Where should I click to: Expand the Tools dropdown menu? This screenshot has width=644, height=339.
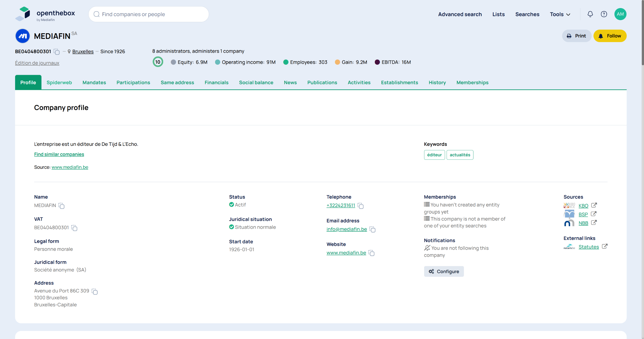point(560,14)
